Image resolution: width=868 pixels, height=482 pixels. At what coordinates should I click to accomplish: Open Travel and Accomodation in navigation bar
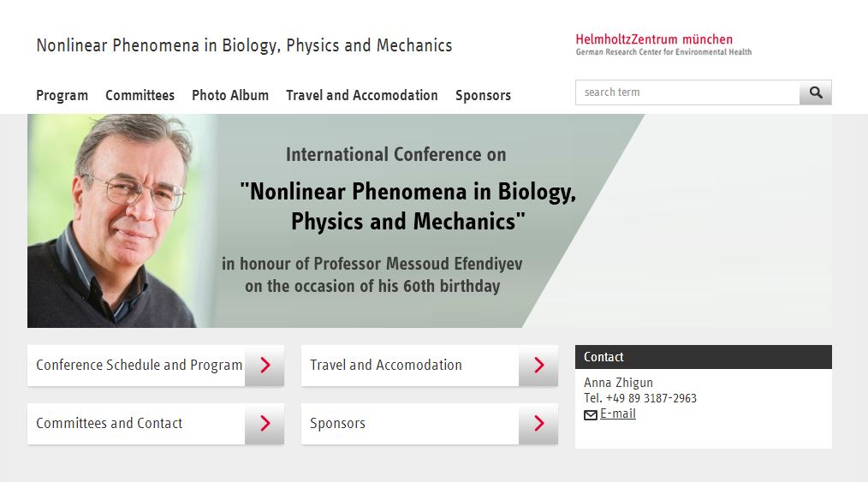point(362,95)
